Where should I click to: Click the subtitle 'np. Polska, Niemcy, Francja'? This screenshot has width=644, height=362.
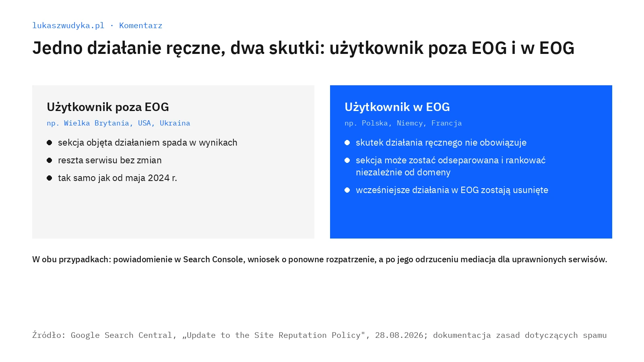click(403, 123)
